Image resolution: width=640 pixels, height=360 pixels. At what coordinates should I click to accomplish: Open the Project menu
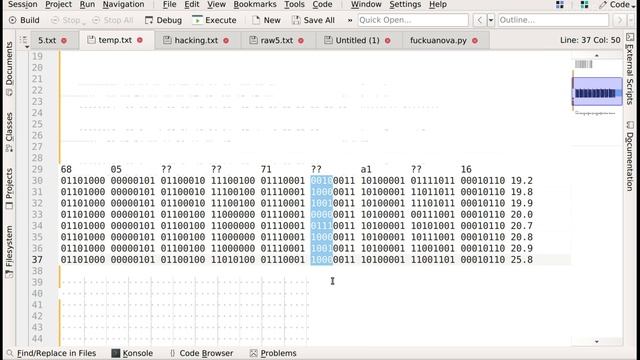(58, 4)
